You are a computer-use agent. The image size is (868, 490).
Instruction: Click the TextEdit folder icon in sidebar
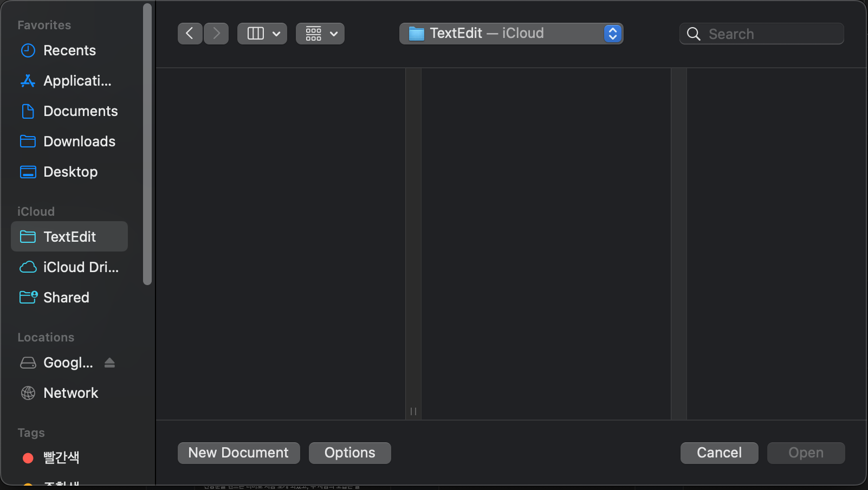[28, 236]
